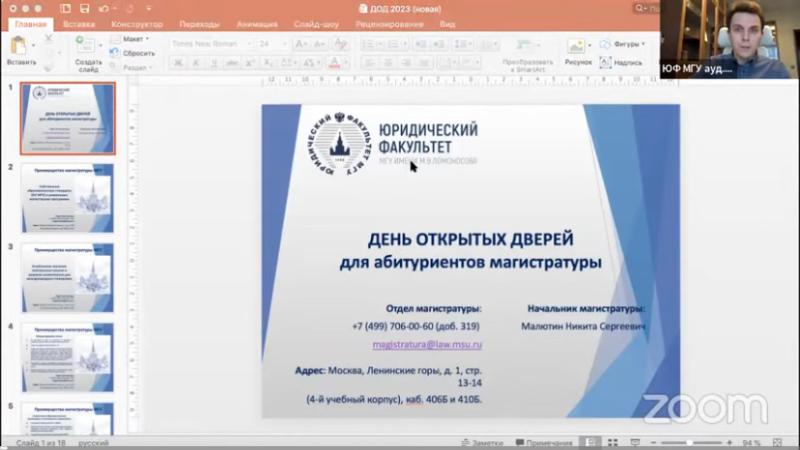Switch to the Слайд-шоу tab
Image resolution: width=800 pixels, height=450 pixels.
[x=316, y=24]
